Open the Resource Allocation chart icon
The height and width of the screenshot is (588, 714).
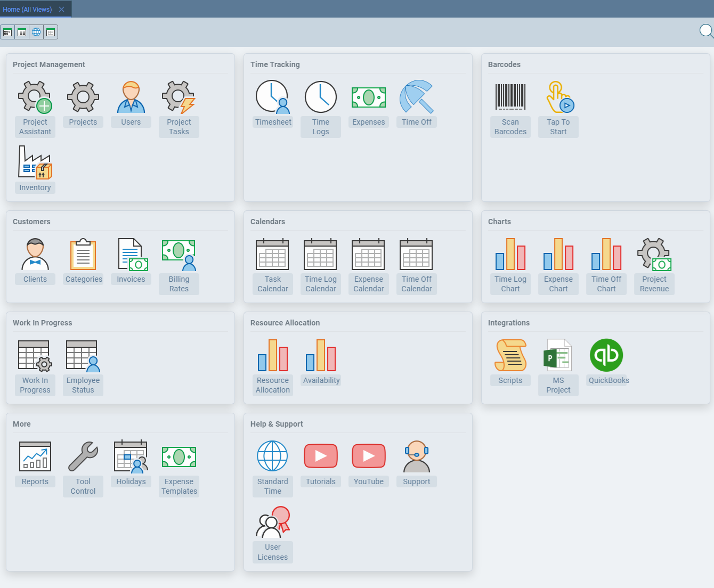pos(273,356)
